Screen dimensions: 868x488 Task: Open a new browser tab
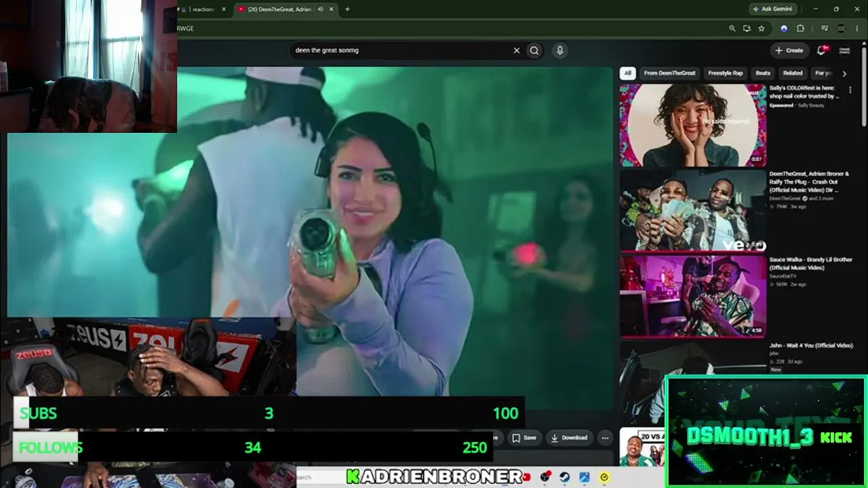[x=347, y=9]
